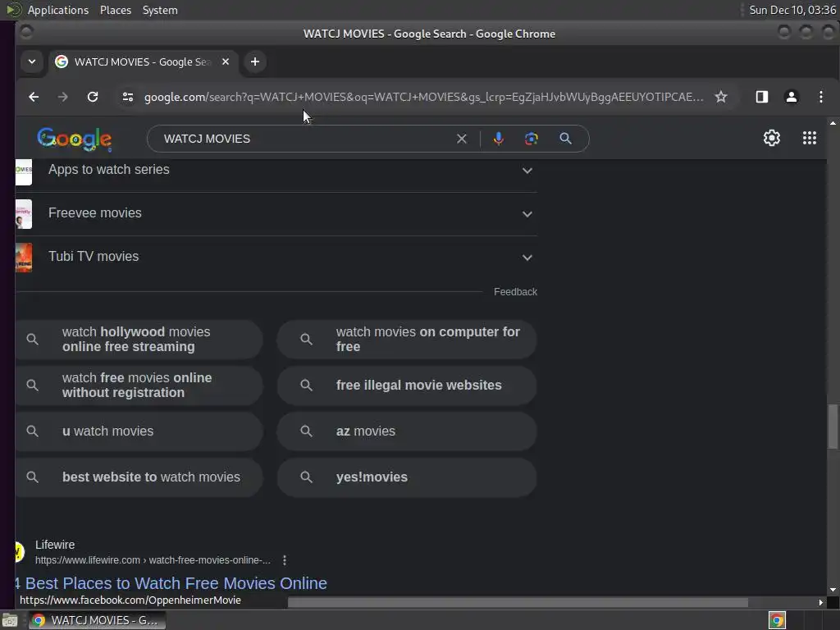Choose best website to watch movies

pos(139,477)
